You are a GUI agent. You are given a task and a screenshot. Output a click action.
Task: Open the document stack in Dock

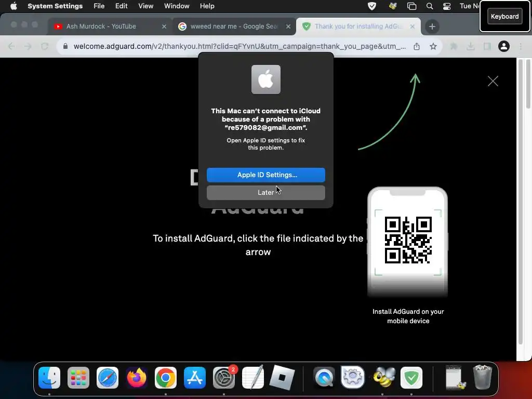pyautogui.click(x=455, y=378)
